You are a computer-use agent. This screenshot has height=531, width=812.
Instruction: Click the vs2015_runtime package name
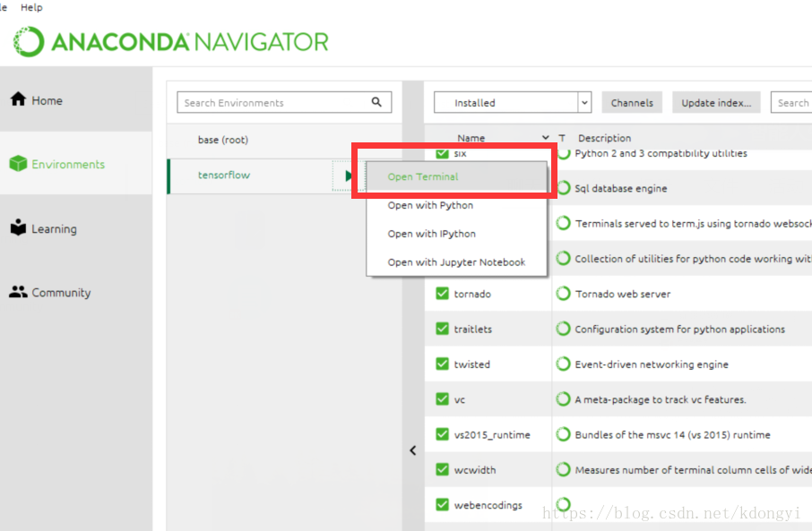492,434
